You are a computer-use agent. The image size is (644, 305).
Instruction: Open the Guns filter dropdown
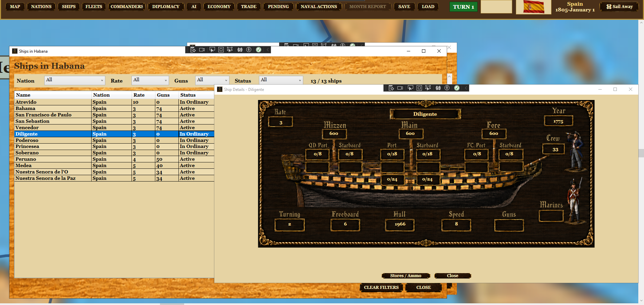click(212, 80)
